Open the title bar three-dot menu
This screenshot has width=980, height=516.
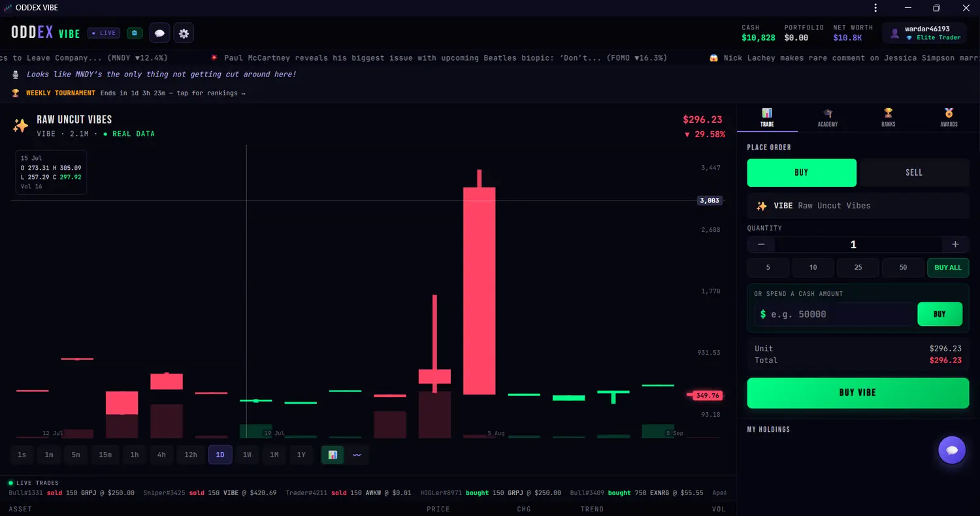click(875, 8)
